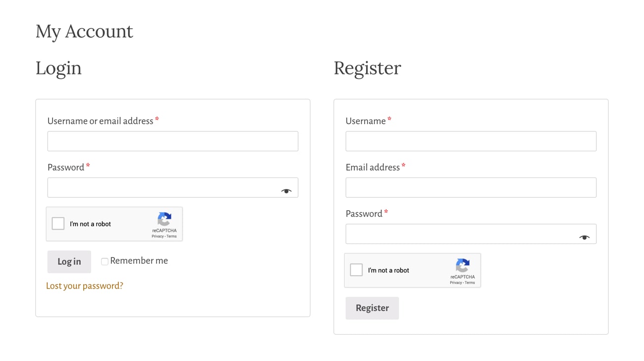This screenshot has width=644, height=361.
Task: Open reCAPTCHA Privacy link in Register form
Action: [x=456, y=283]
